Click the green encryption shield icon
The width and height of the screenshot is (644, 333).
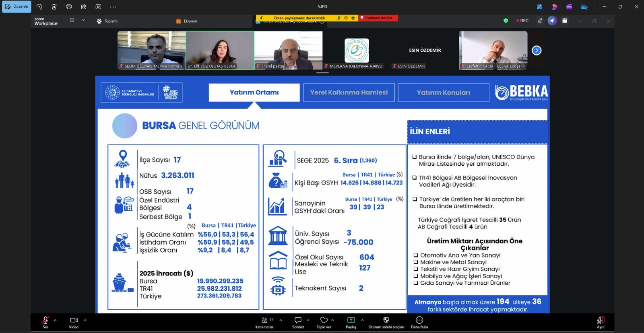pos(506,21)
